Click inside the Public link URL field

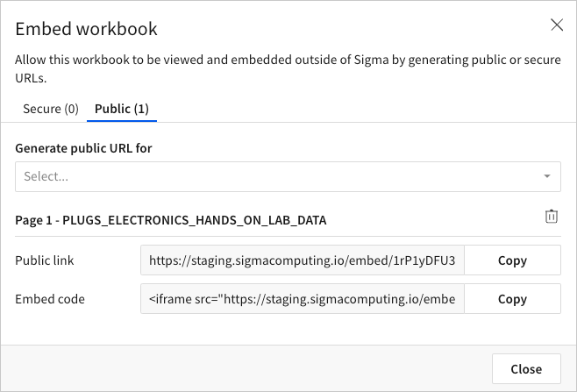[302, 260]
